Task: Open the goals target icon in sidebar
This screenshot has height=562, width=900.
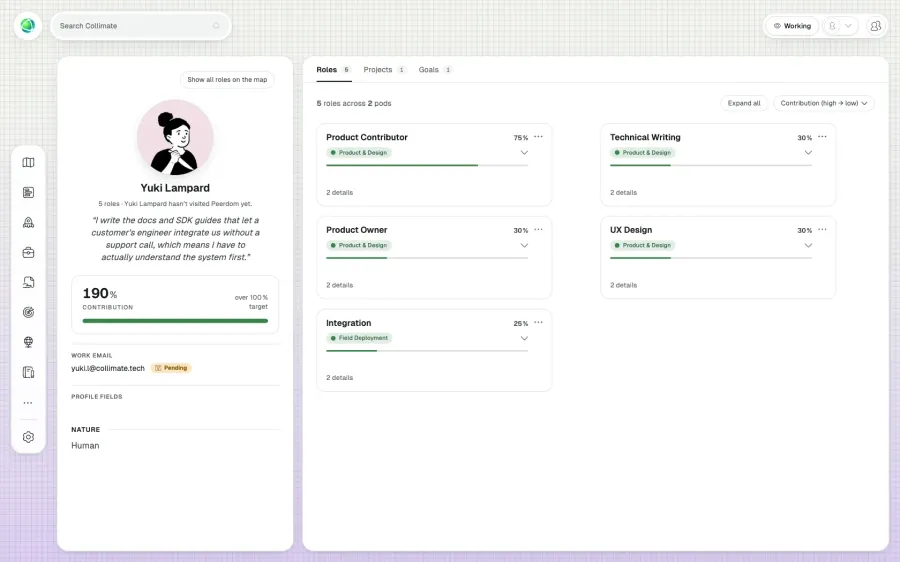Action: tap(28, 312)
